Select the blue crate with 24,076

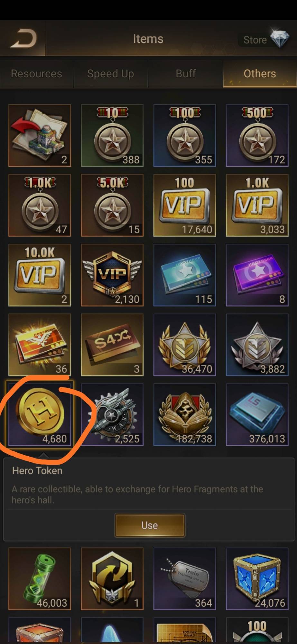click(x=257, y=579)
